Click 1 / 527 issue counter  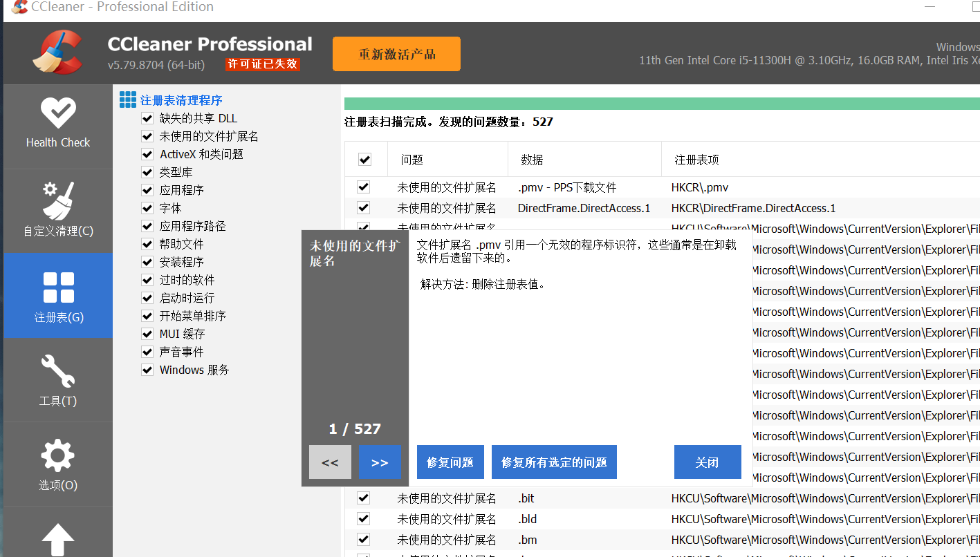[x=355, y=429]
